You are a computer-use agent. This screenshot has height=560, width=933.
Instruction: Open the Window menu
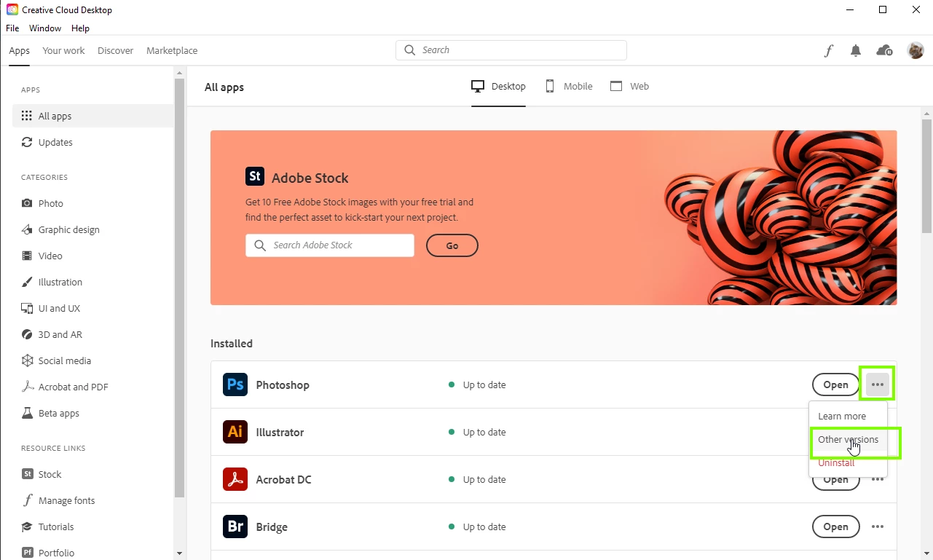(x=45, y=28)
